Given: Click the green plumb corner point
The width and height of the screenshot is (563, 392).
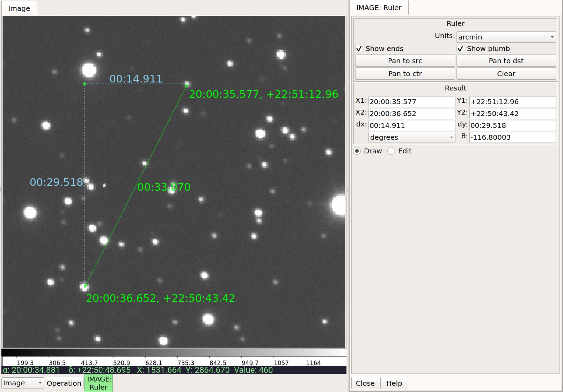Looking at the screenshot, I should point(85,84).
